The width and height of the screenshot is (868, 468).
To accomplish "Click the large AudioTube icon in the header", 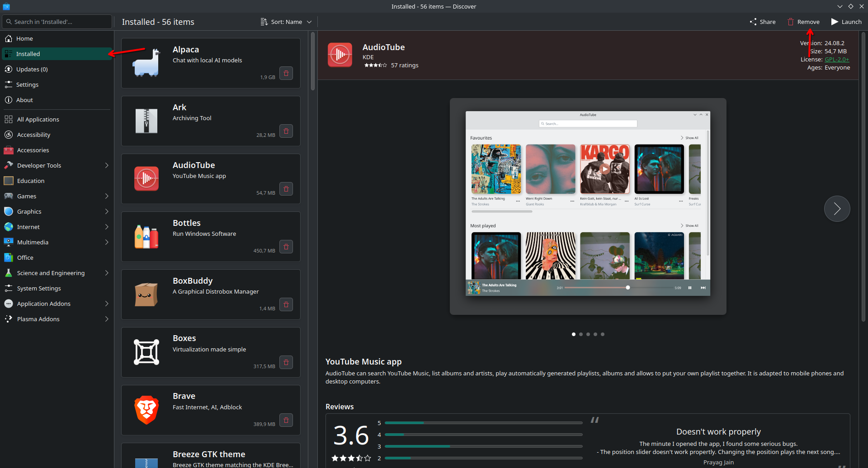I will click(x=340, y=55).
